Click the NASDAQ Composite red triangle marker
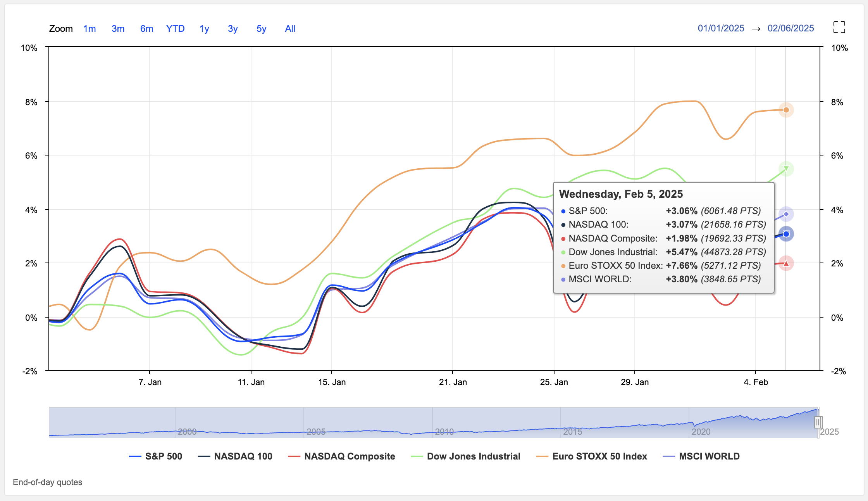The image size is (868, 501). tap(786, 263)
